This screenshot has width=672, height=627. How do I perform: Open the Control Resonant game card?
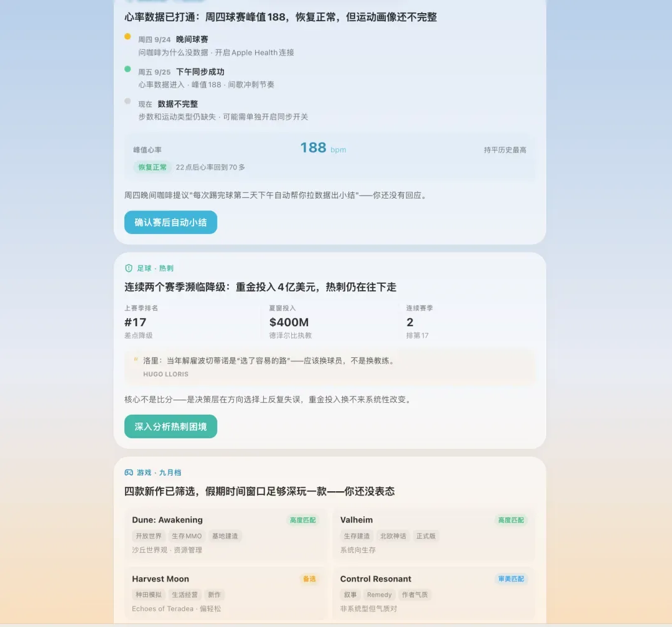click(434, 593)
